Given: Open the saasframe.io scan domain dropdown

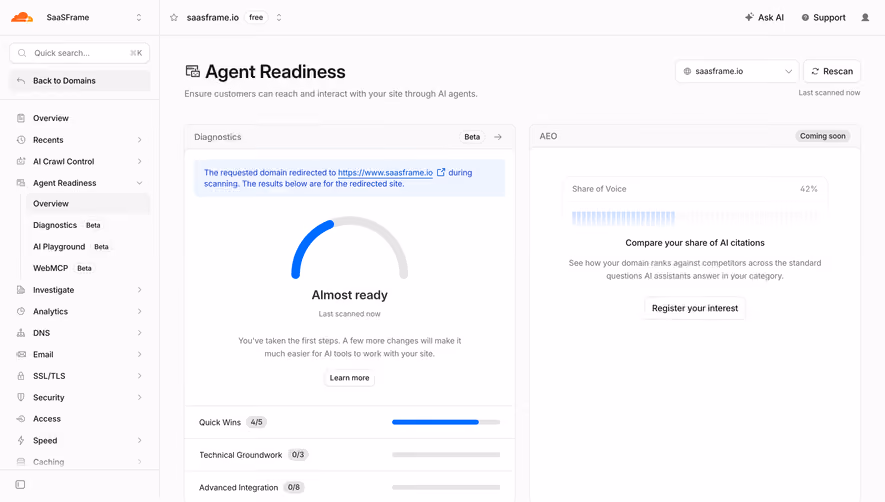Looking at the screenshot, I should point(737,71).
